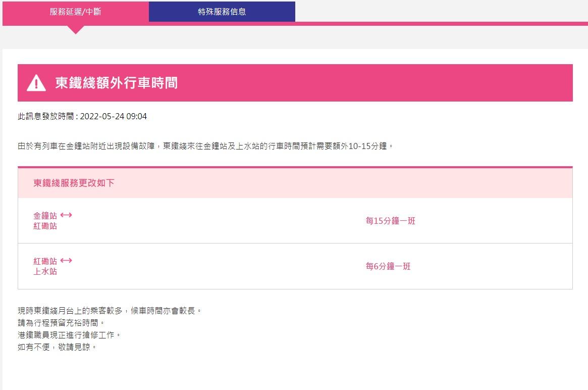Click the double arrow icon beside 金鐘站
The height and width of the screenshot is (390, 588).
coord(66,215)
